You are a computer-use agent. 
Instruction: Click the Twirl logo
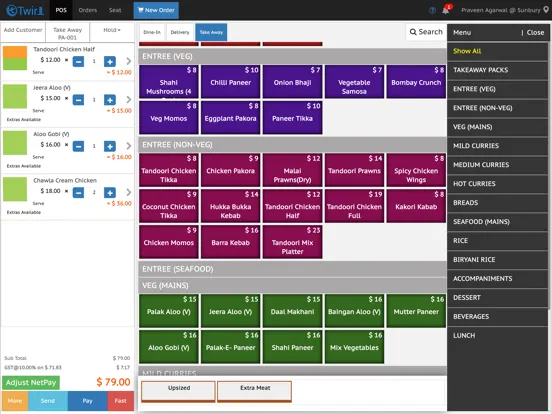25,10
